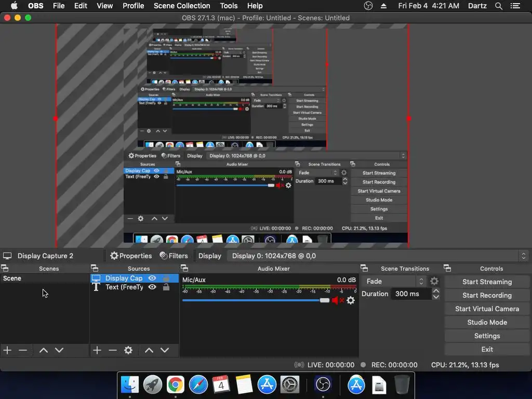Increase transition duration with up stepper
The width and height of the screenshot is (532, 399).
pyautogui.click(x=436, y=291)
